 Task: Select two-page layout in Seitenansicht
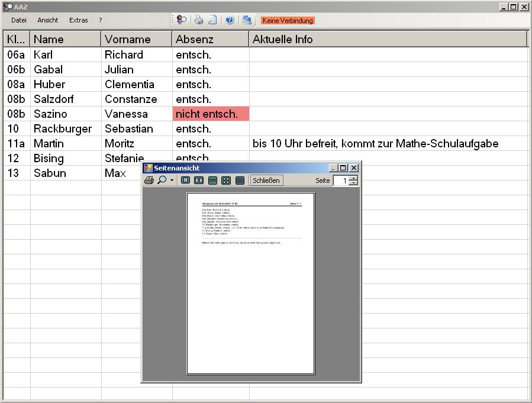(199, 180)
